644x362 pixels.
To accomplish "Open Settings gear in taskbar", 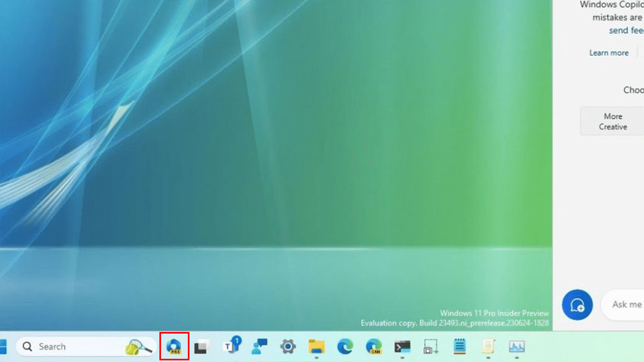I will tap(288, 346).
